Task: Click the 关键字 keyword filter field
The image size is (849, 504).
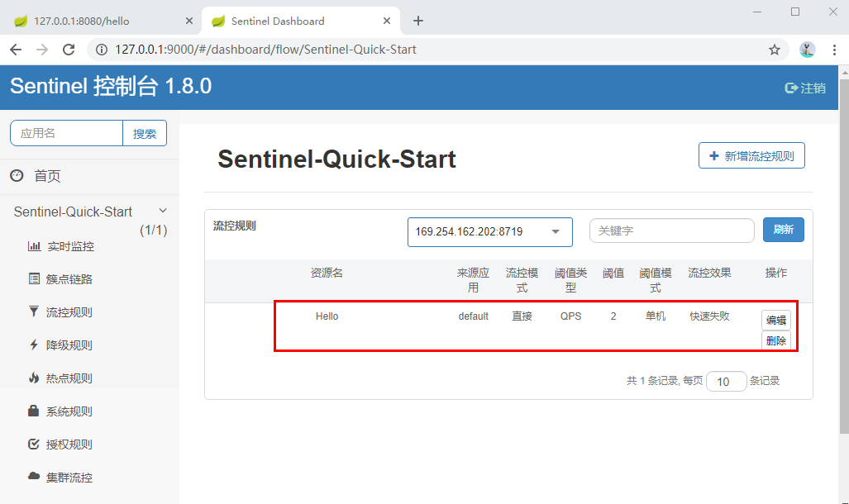Action: coord(671,231)
